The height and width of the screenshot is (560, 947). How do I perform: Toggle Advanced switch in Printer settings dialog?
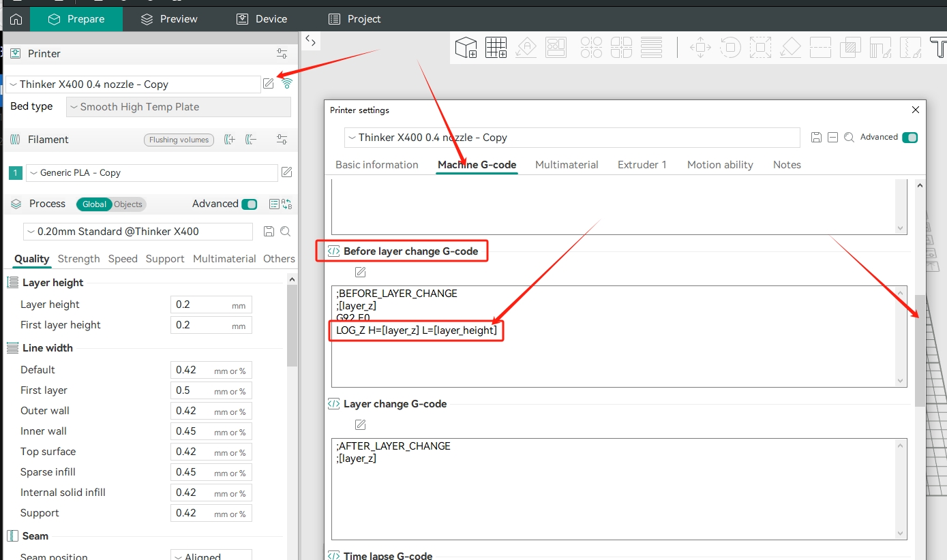tap(910, 137)
